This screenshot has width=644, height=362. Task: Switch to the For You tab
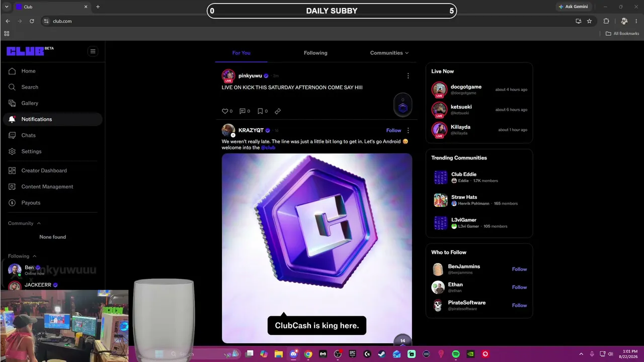[242, 53]
